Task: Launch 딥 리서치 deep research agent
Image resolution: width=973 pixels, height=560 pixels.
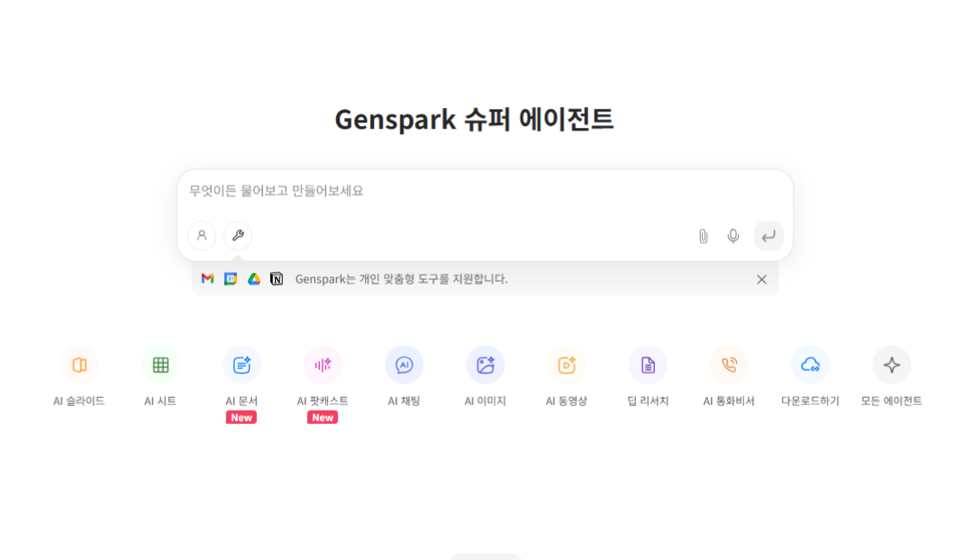Action: click(648, 365)
